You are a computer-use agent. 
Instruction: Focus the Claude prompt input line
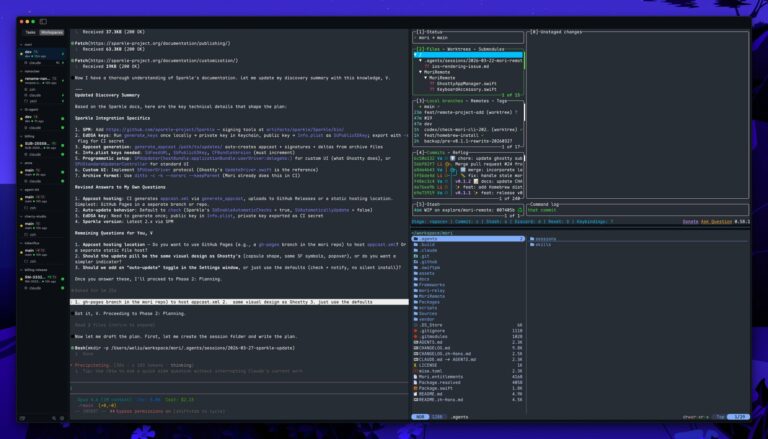pos(239,388)
